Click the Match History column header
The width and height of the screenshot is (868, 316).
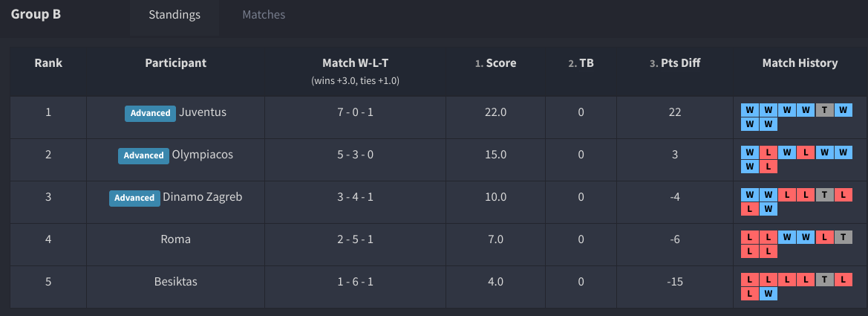tap(800, 63)
